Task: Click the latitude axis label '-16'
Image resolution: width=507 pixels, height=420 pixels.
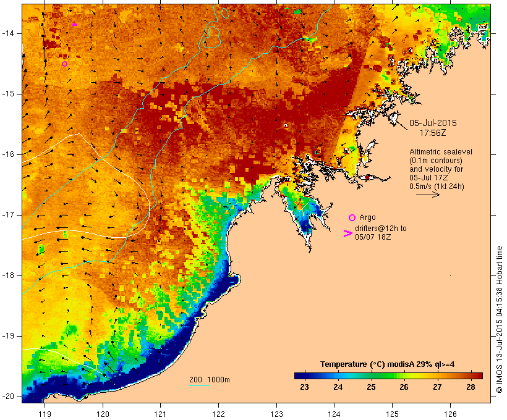Action: point(7,154)
